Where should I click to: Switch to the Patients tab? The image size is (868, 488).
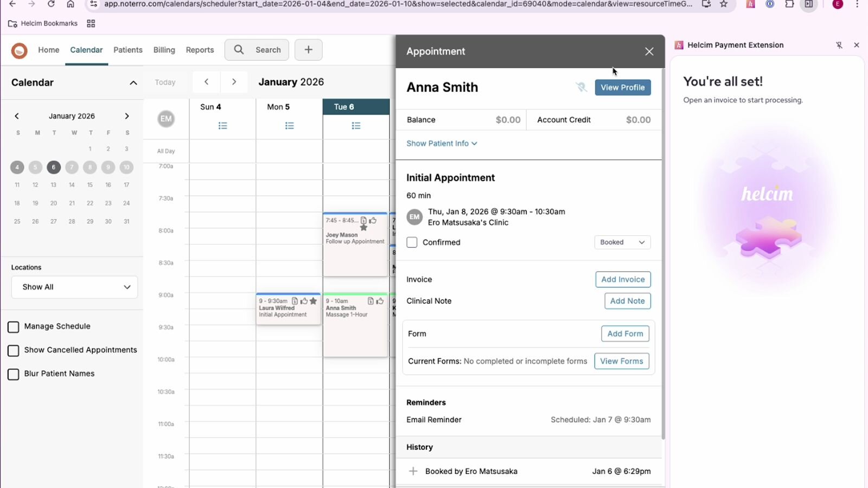coord(127,50)
